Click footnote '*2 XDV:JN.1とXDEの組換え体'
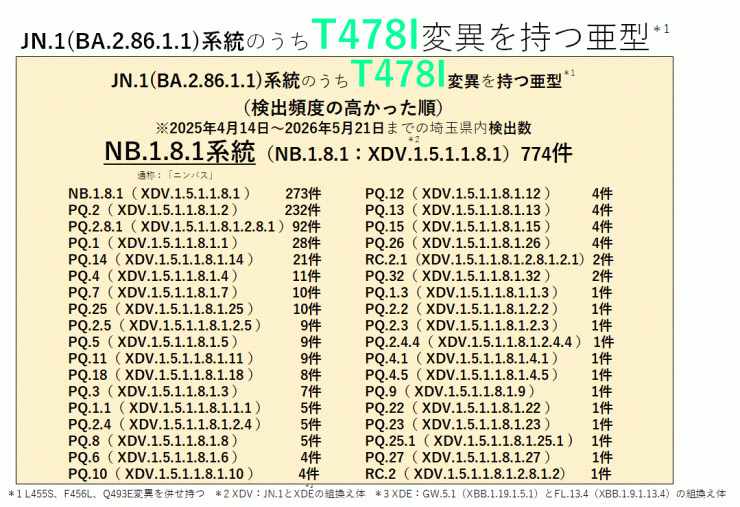740x507 pixels. pos(290,494)
